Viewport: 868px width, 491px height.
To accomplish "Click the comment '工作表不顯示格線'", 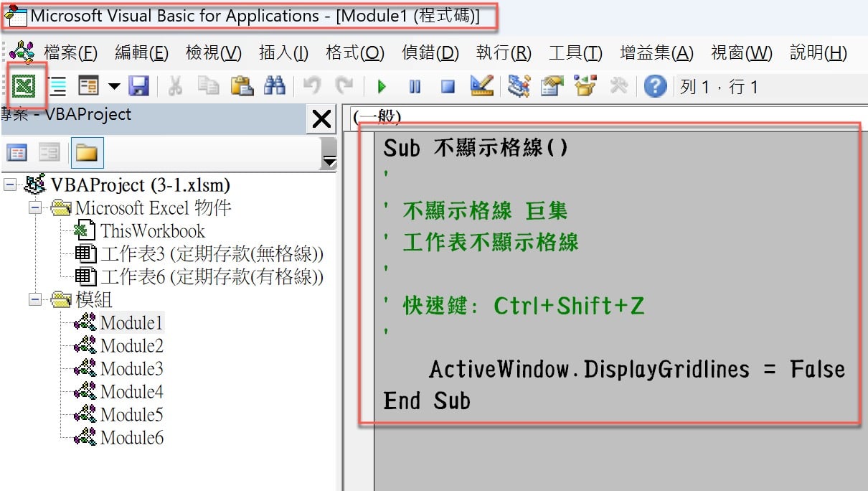I will pos(481,243).
